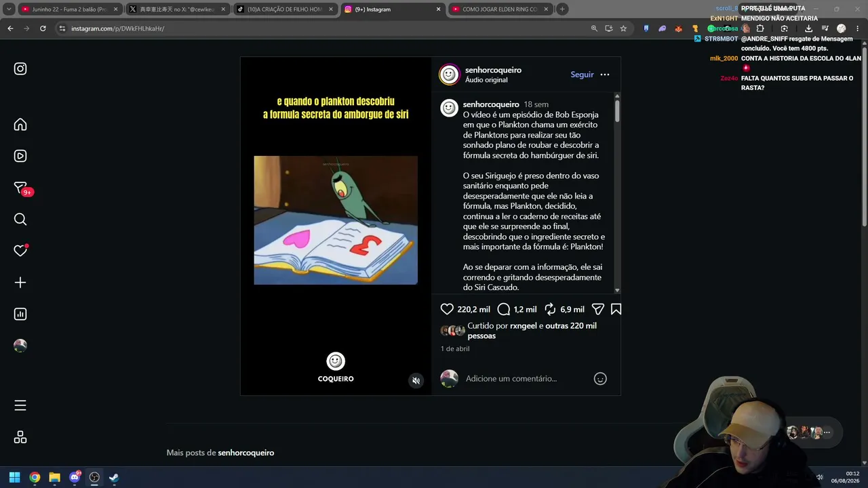Open the hamburger More menu in the sidebar
Screen dimensions: 868x488
(x=20, y=405)
